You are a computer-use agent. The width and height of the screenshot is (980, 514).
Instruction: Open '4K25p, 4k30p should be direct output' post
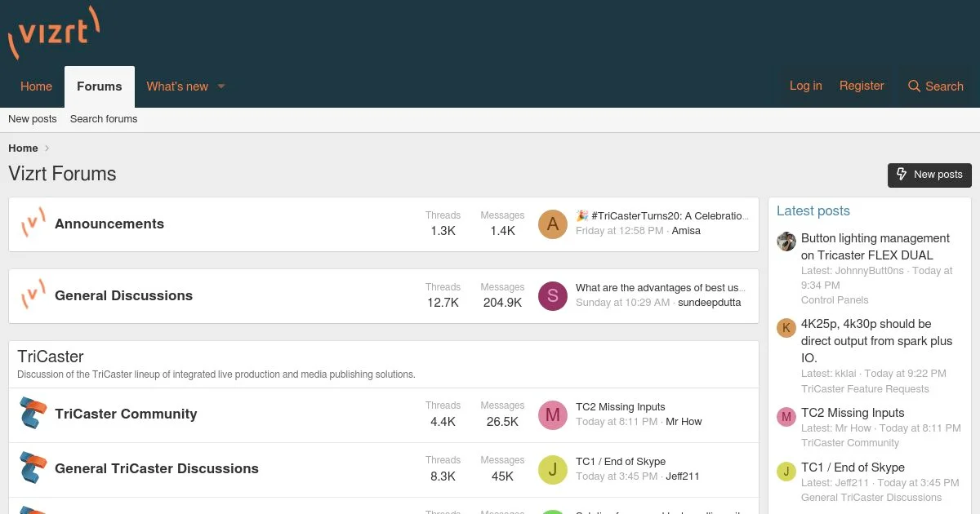click(x=877, y=341)
